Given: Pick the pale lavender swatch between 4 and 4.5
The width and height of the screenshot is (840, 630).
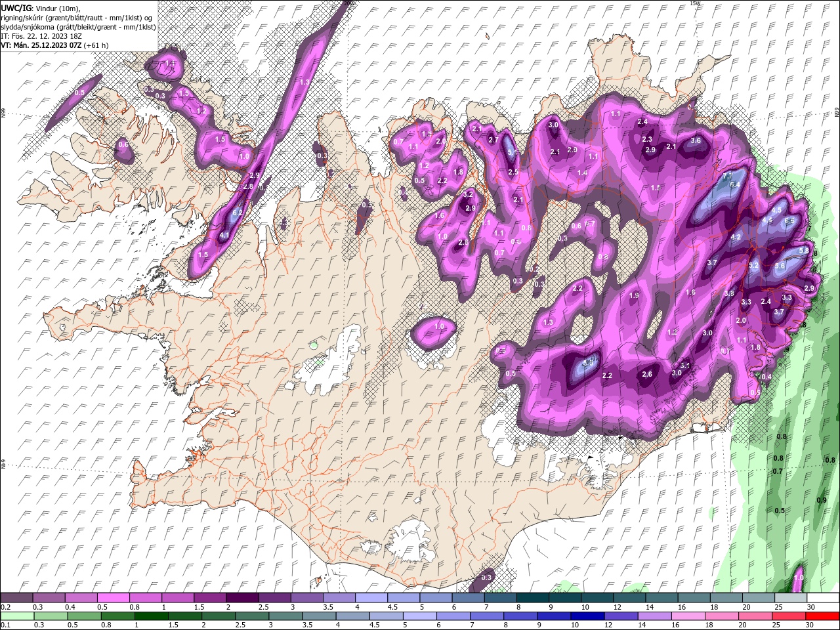Looking at the screenshot, I should (371, 598).
